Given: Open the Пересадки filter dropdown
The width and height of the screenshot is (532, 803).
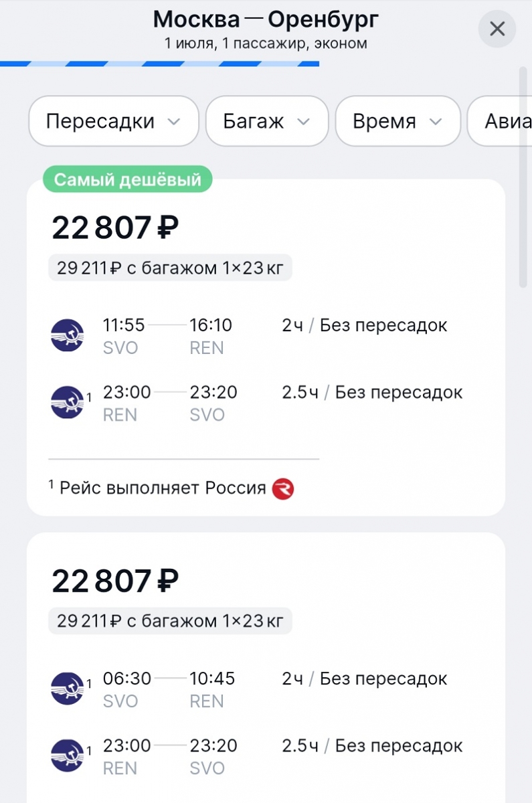Looking at the screenshot, I should point(113,121).
